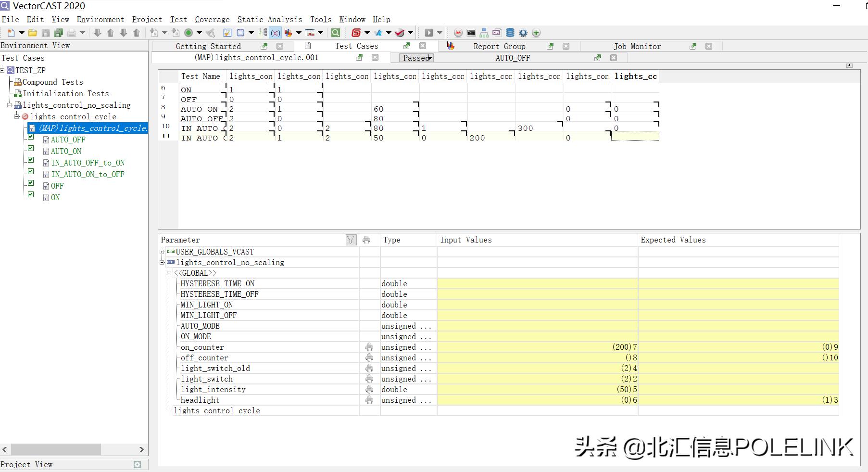
Task: Expand the USER_GLOBALS_VCAST parameter node
Action: (x=162, y=252)
